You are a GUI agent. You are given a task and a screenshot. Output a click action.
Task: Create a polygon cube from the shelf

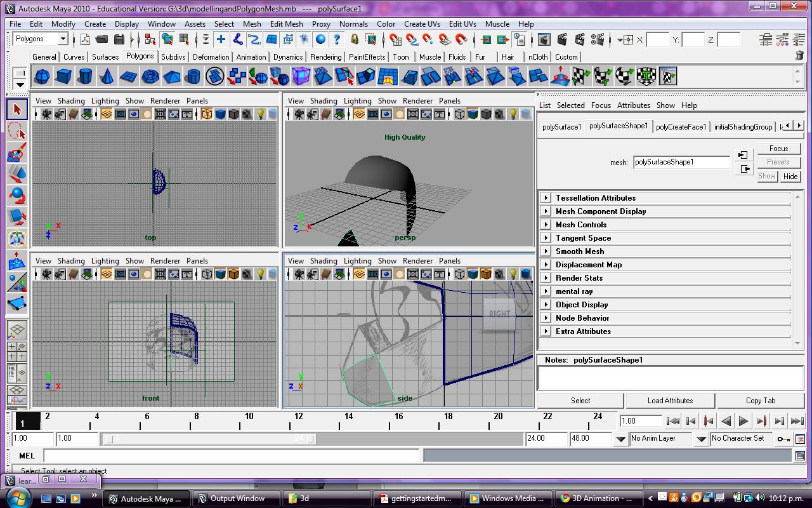pyautogui.click(x=64, y=76)
